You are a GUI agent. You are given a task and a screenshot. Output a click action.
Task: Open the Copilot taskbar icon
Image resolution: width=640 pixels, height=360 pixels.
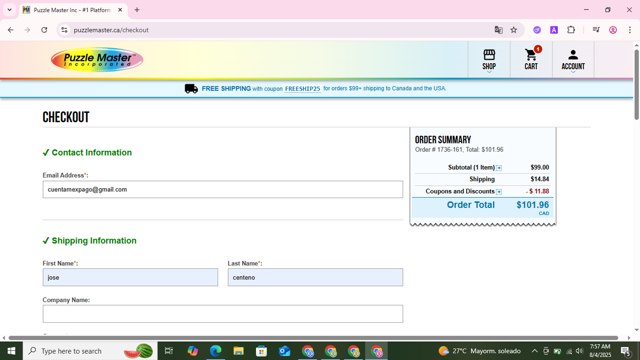(x=192, y=351)
